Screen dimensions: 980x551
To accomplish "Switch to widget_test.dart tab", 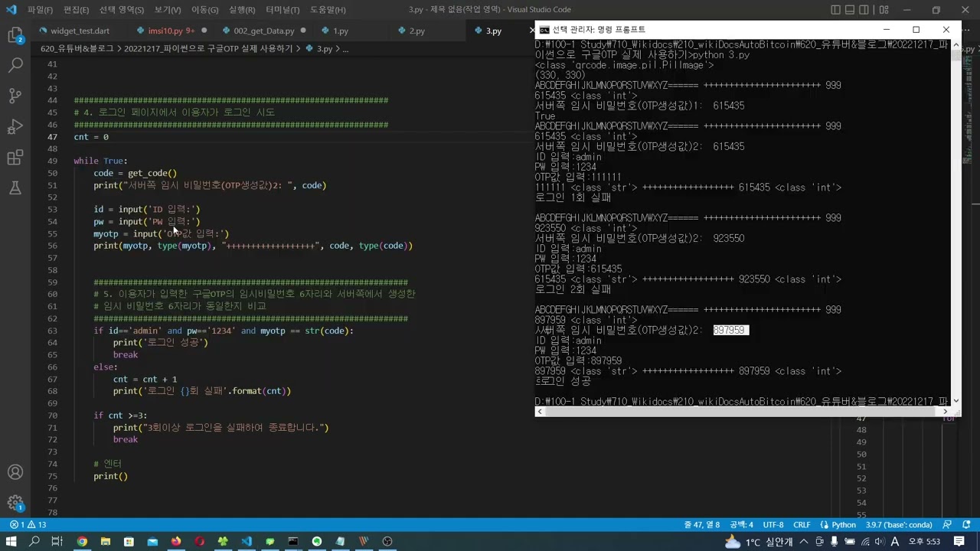I will pyautogui.click(x=79, y=31).
